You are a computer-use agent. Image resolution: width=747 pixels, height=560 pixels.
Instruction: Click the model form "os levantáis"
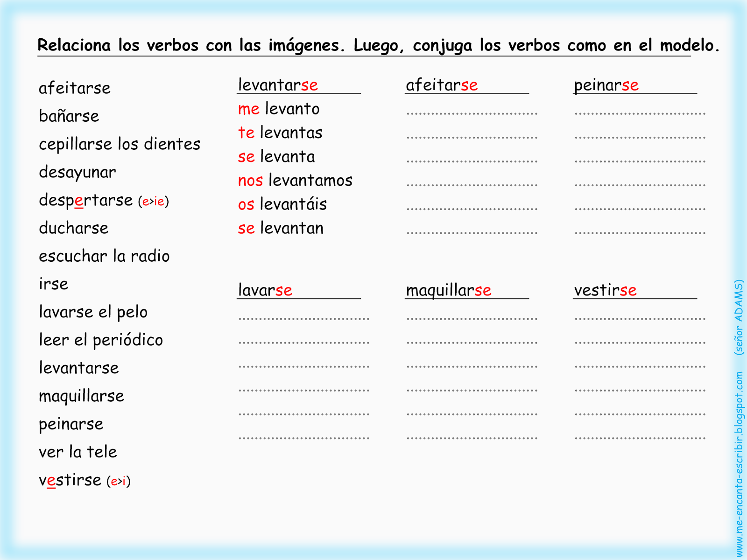[282, 204]
